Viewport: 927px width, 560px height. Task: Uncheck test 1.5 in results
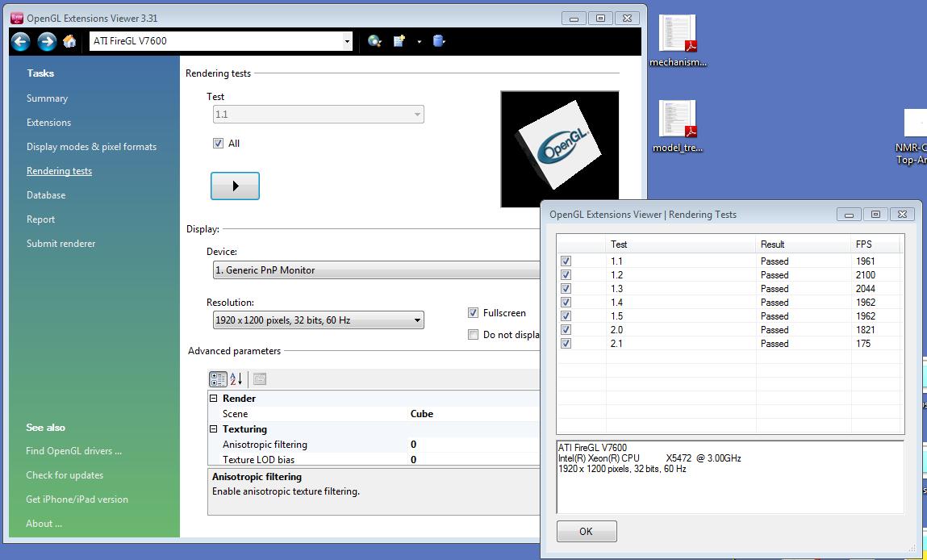(566, 316)
